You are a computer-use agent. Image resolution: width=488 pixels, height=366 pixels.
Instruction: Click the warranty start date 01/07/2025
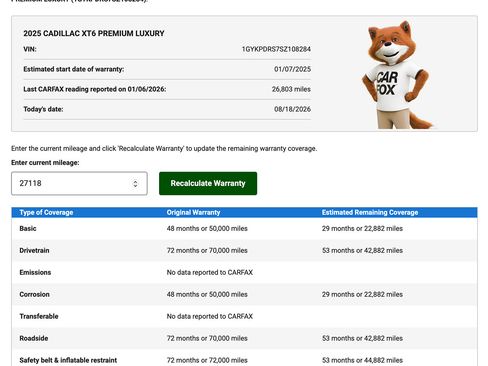(292, 69)
